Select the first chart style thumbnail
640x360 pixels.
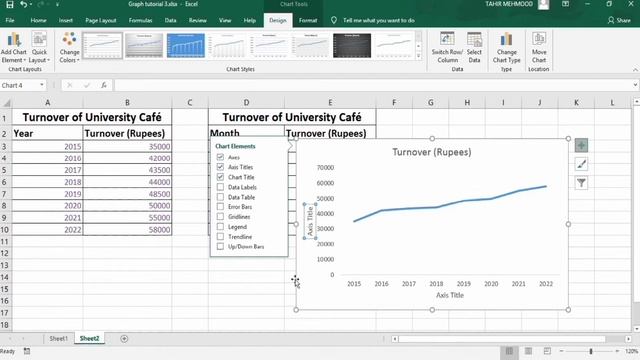[102, 45]
